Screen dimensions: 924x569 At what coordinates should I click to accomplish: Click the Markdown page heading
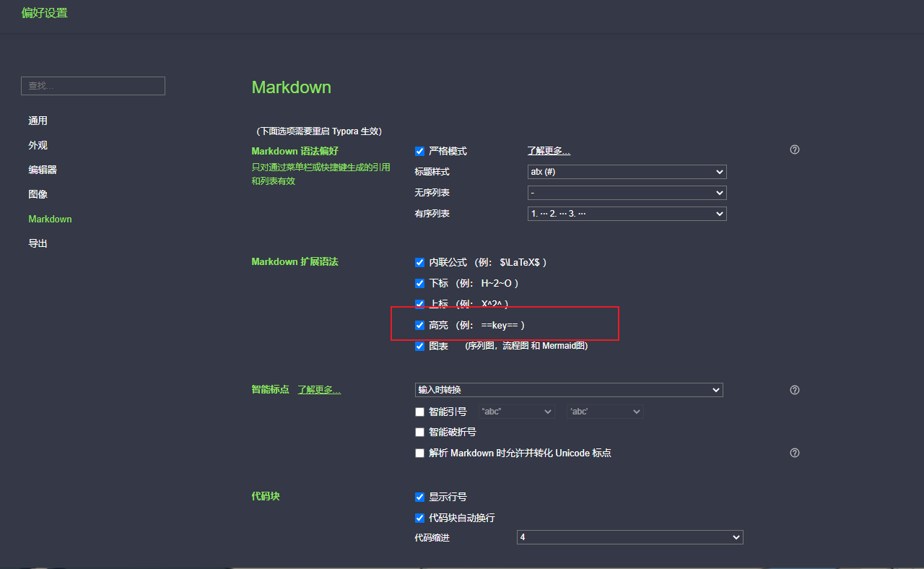(292, 87)
